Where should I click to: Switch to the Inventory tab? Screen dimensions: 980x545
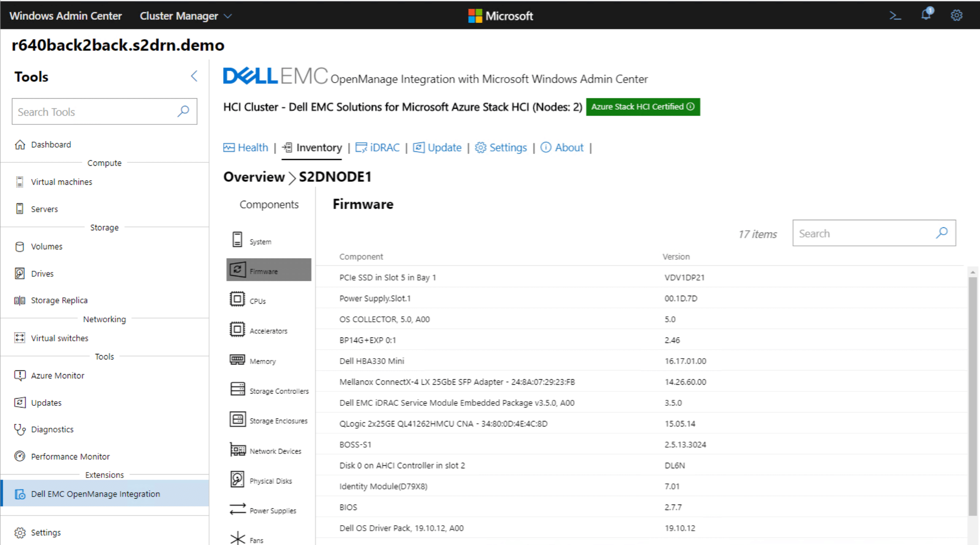point(312,148)
